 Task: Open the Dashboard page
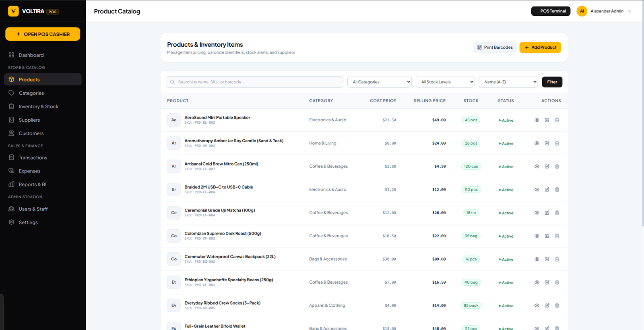point(43,55)
